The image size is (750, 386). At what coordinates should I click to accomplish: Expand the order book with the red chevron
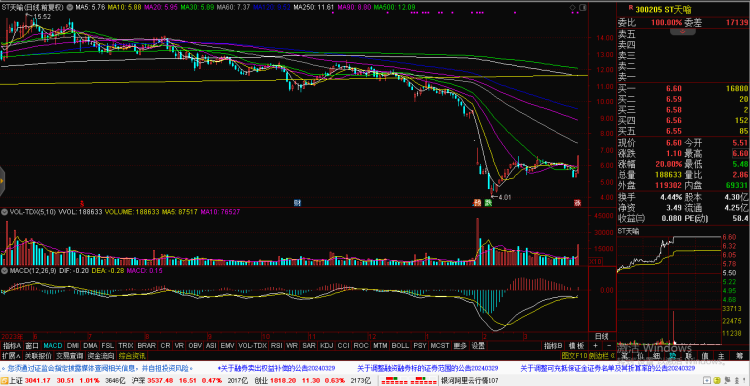pos(683,31)
